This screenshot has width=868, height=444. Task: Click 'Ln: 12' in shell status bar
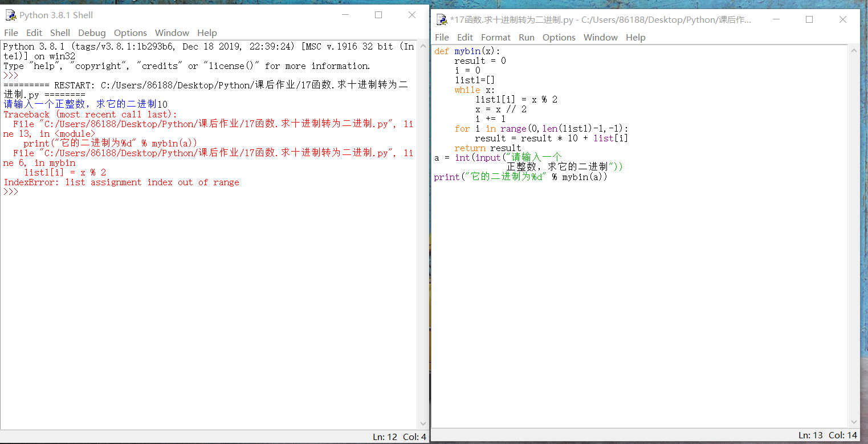click(385, 437)
